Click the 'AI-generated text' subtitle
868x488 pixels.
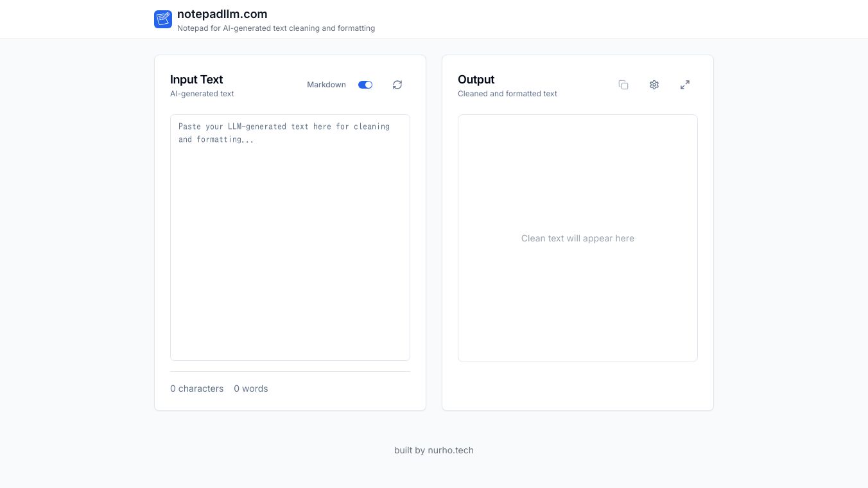(x=202, y=94)
